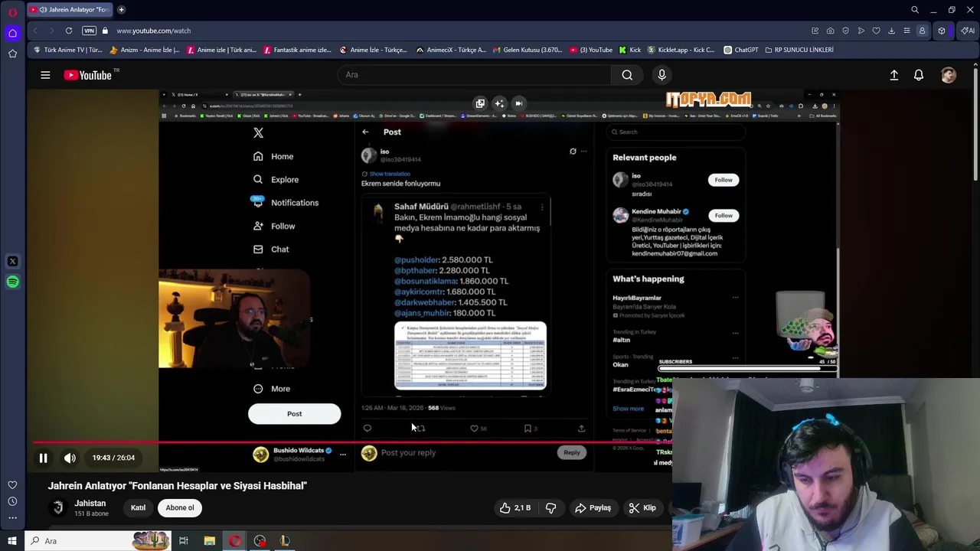Open YouTube account avatar menu
Screen dimensions: 980x551
click(x=949, y=75)
